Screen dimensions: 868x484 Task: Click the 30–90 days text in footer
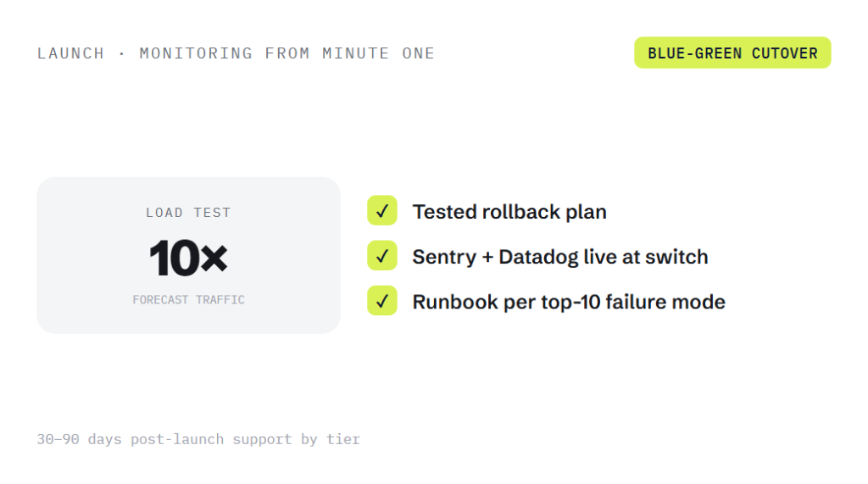pos(79,439)
